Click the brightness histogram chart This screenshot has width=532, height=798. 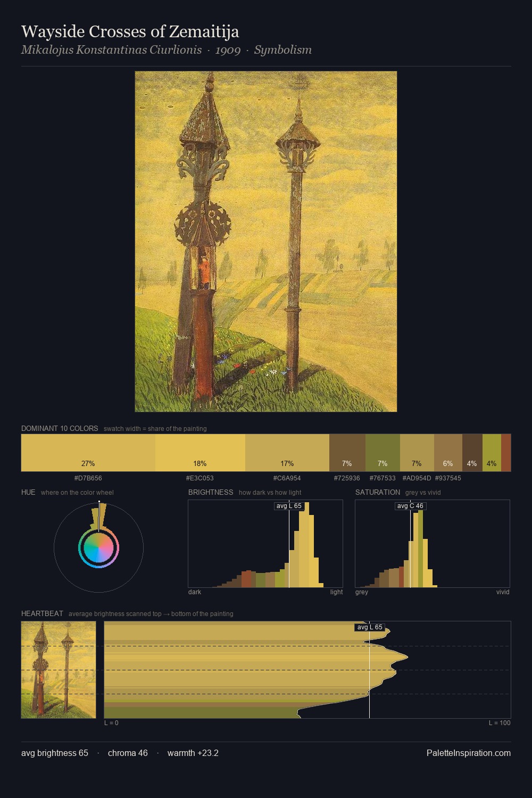point(265,544)
